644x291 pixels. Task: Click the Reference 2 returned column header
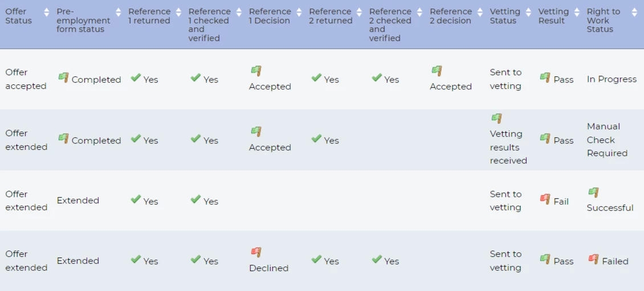click(x=330, y=16)
